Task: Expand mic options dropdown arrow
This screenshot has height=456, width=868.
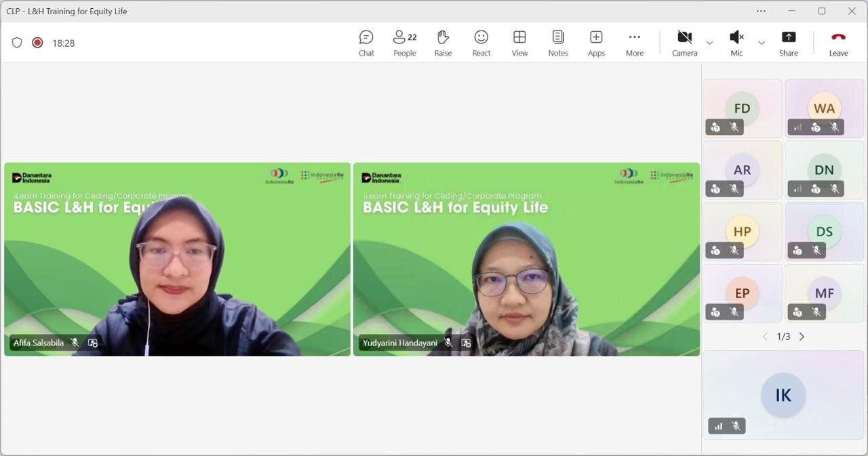Action: [x=762, y=43]
